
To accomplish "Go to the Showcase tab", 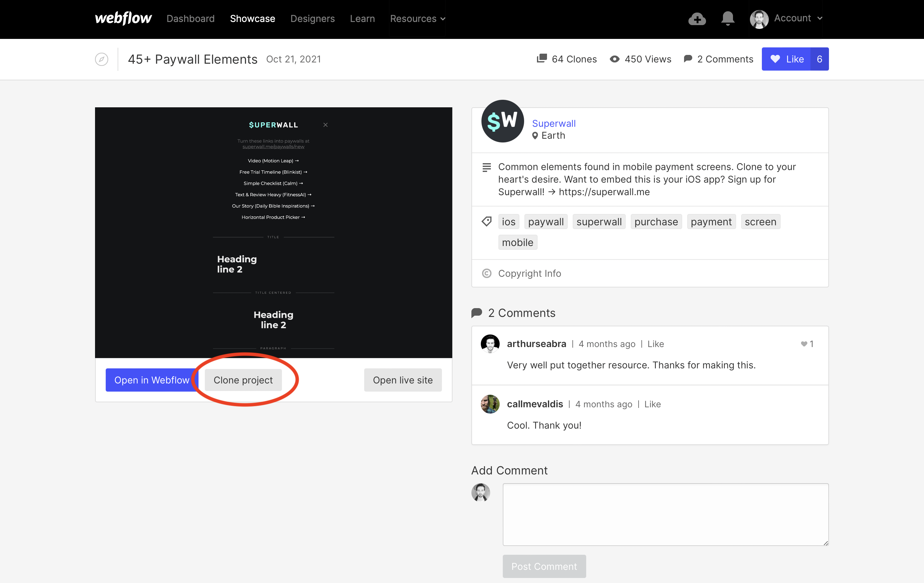I will coord(252,19).
